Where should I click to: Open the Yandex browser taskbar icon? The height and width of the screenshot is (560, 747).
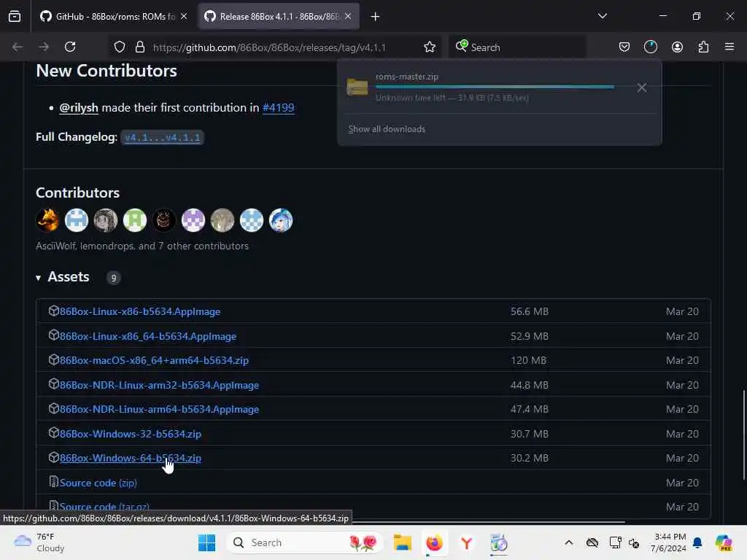point(467,542)
